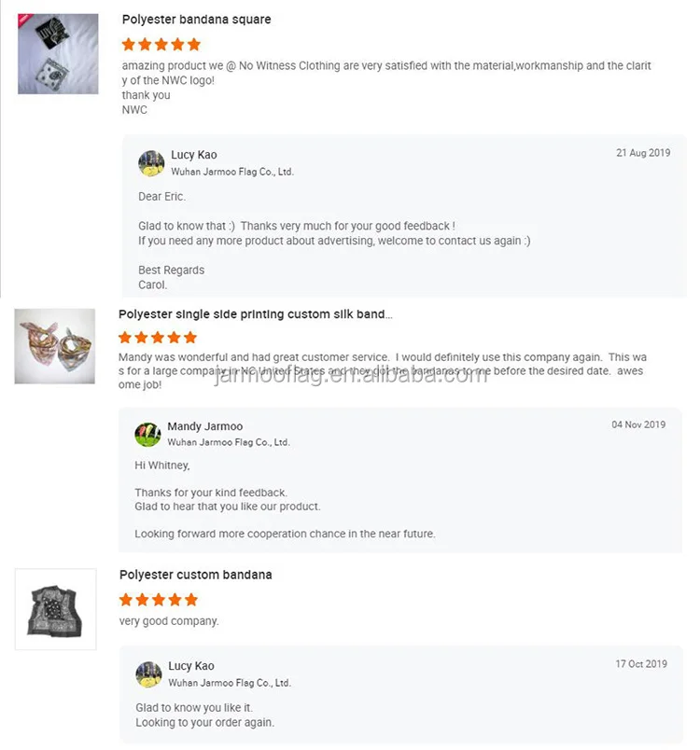Image resolution: width=700 pixels, height=750 pixels.
Task: Click the 21 Aug 2019 date stamp
Action: tap(643, 153)
